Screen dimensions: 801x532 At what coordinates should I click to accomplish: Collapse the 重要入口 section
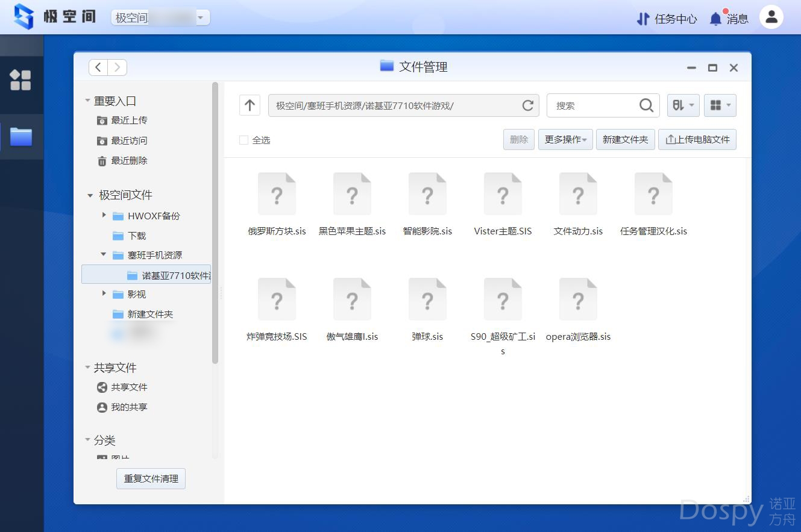pos(88,101)
